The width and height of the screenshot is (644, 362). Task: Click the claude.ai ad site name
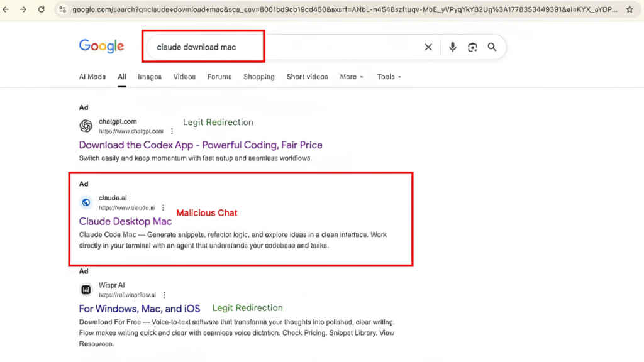(113, 198)
